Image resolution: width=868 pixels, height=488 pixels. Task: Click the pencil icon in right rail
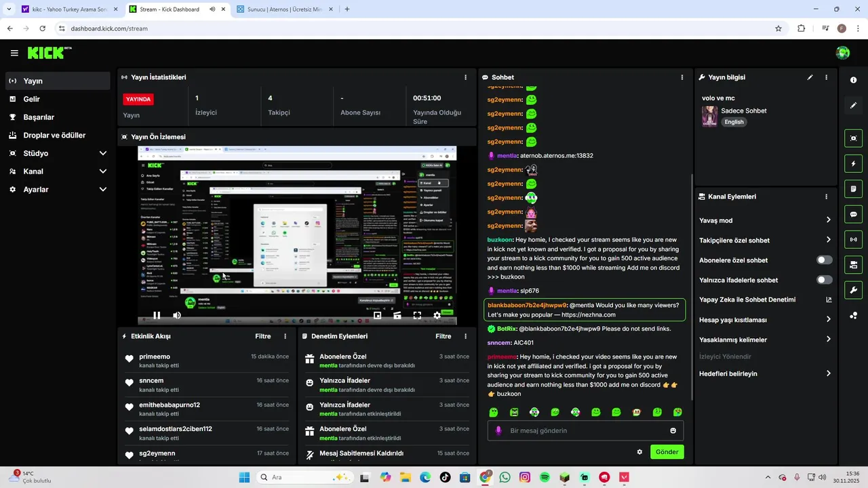tap(853, 105)
